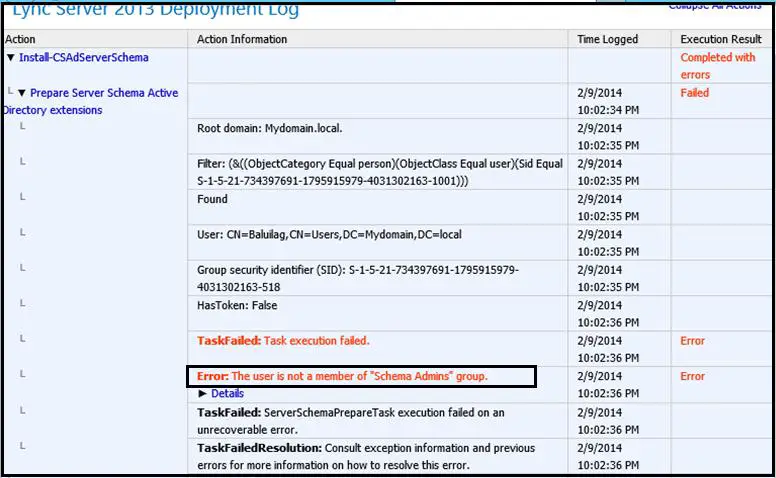
Task: Select the 10:02:34 PM timestamp
Action: click(x=608, y=101)
